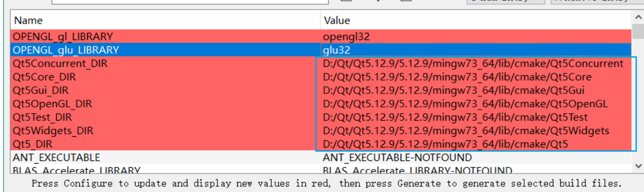Screen dimensions: 644x192
Task: Click the path value ending in cmake/Qt5Core
Action: [457, 77]
